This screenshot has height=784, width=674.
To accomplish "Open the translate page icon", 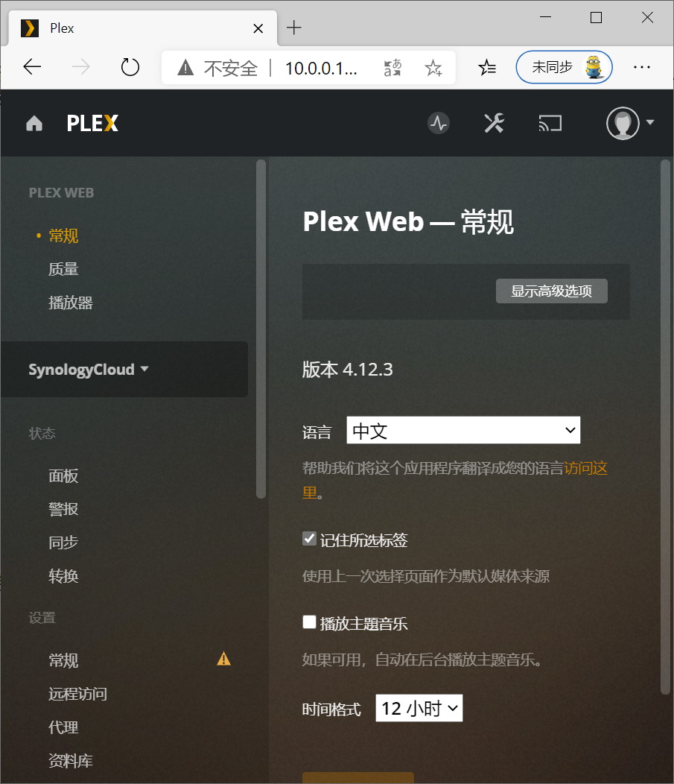I will point(392,68).
